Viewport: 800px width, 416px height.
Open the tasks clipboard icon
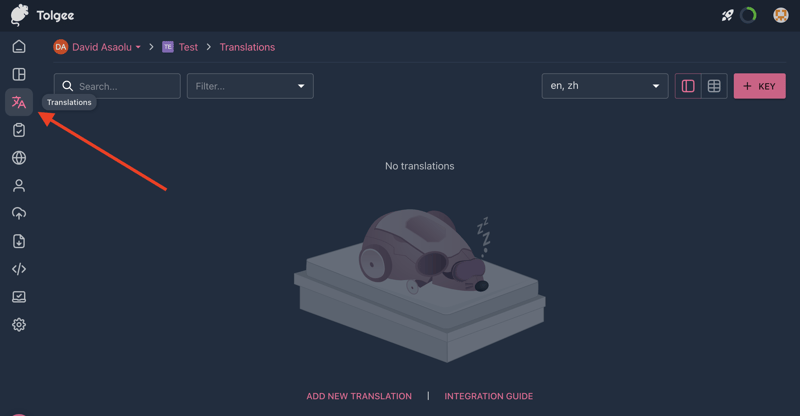point(19,130)
